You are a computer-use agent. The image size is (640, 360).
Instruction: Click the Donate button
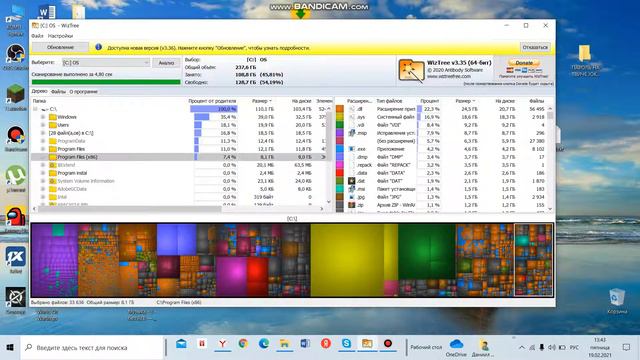pyautogui.click(x=524, y=63)
